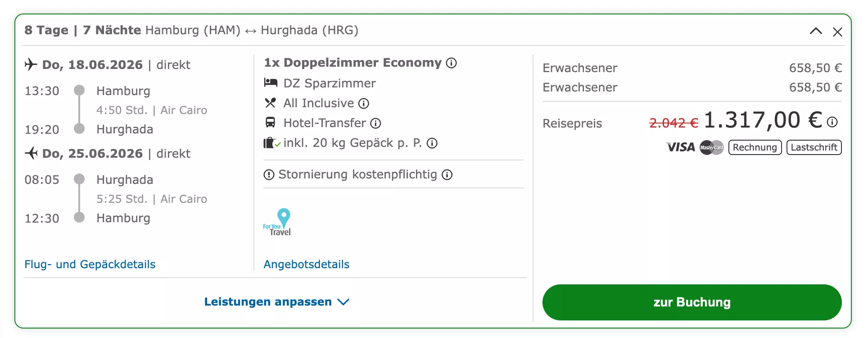Click the hotel transfer bus icon

(x=270, y=123)
